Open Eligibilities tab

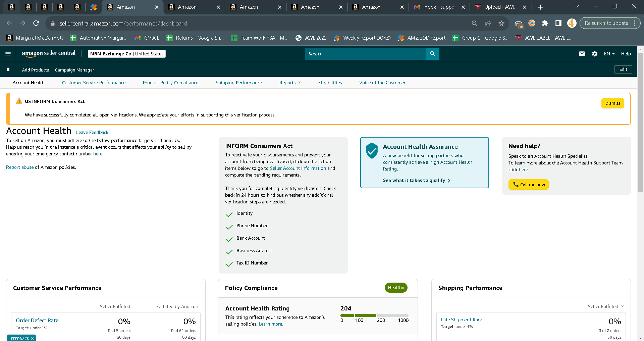tap(330, 83)
